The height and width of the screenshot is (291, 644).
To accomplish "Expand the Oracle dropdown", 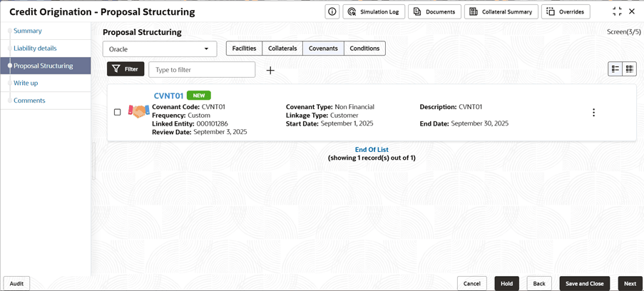I will click(160, 49).
